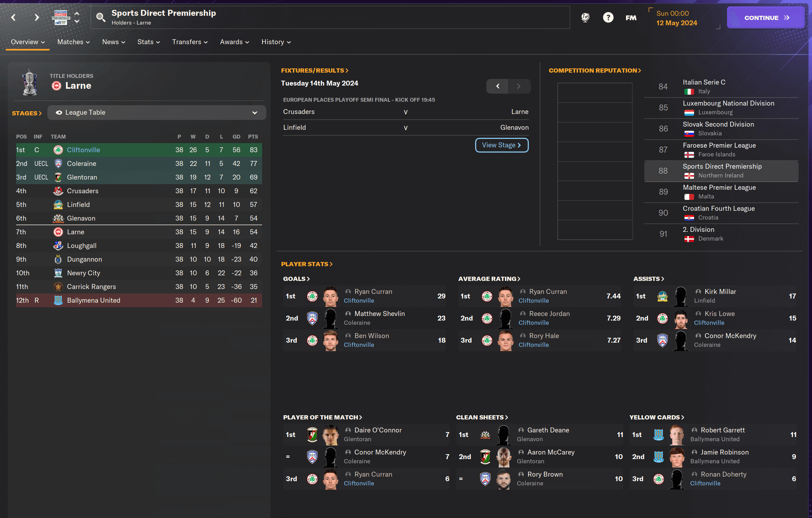Click the back navigation arrow

14,17
